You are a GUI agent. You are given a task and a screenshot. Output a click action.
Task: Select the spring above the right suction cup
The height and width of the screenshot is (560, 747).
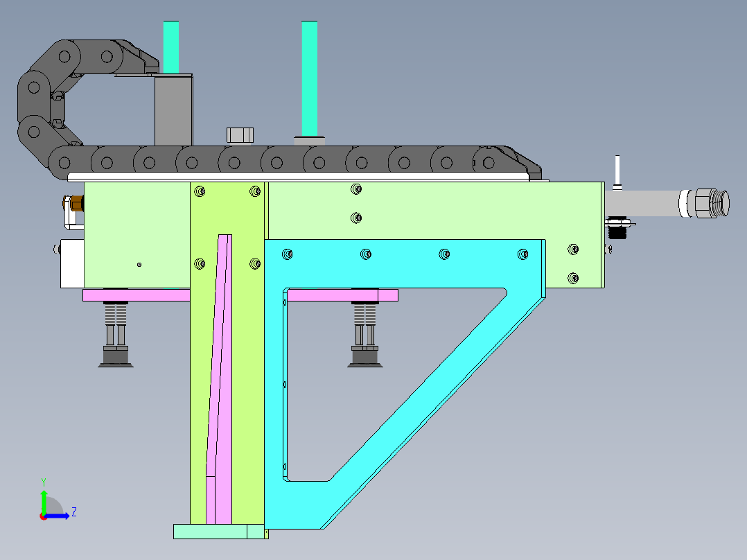[365, 314]
